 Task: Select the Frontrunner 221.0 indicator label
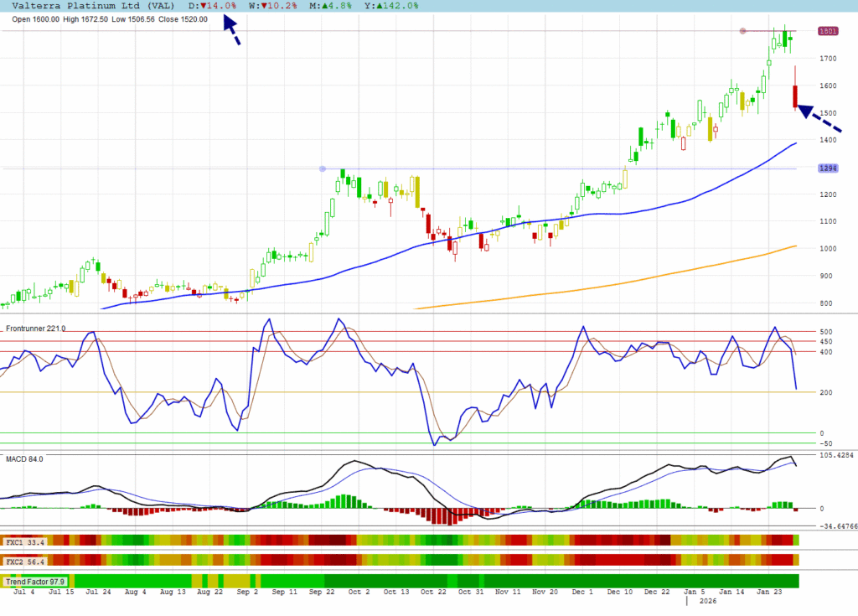tap(36, 329)
